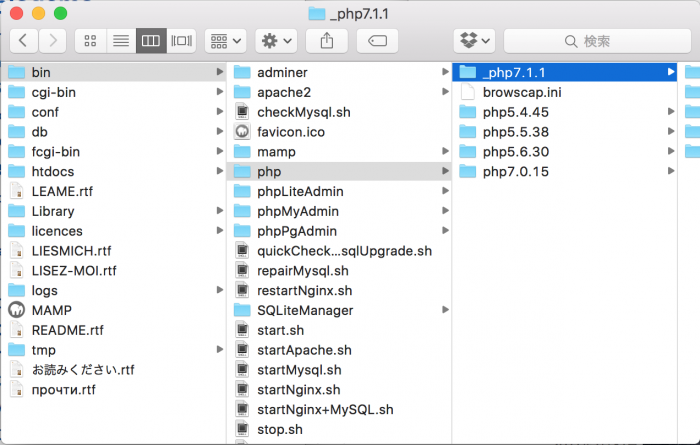Click the search field

(x=597, y=41)
